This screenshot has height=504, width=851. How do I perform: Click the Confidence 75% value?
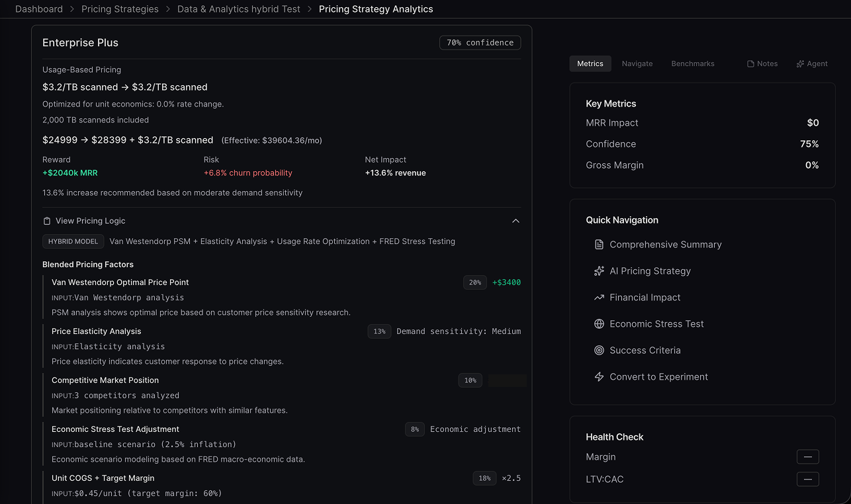coord(810,144)
